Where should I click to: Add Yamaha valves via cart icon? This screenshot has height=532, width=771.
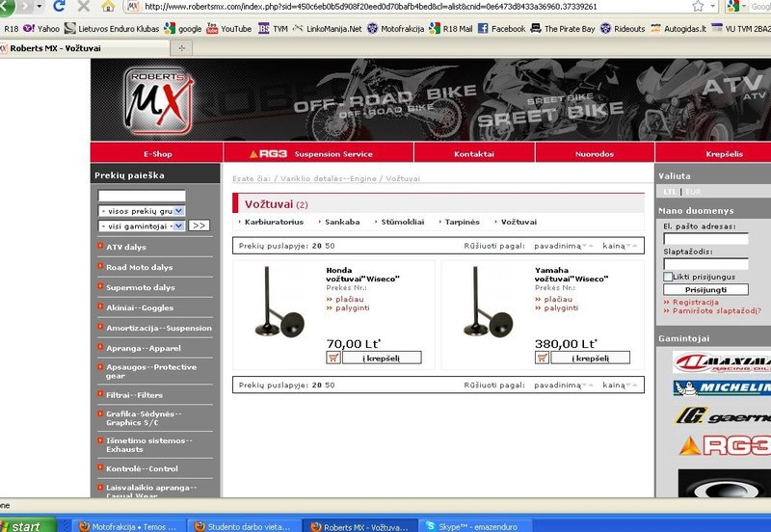pos(542,358)
